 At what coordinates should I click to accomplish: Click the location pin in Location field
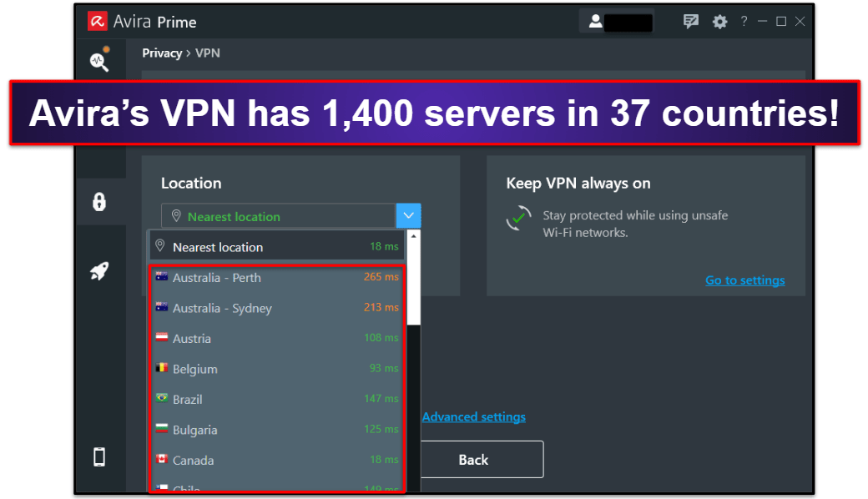[176, 216]
